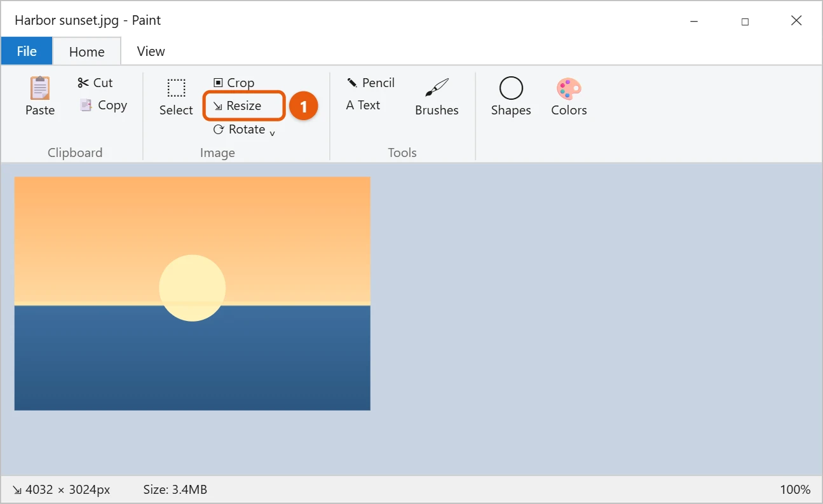Cut the selection with scissors tool
The height and width of the screenshot is (504, 823).
pos(95,83)
